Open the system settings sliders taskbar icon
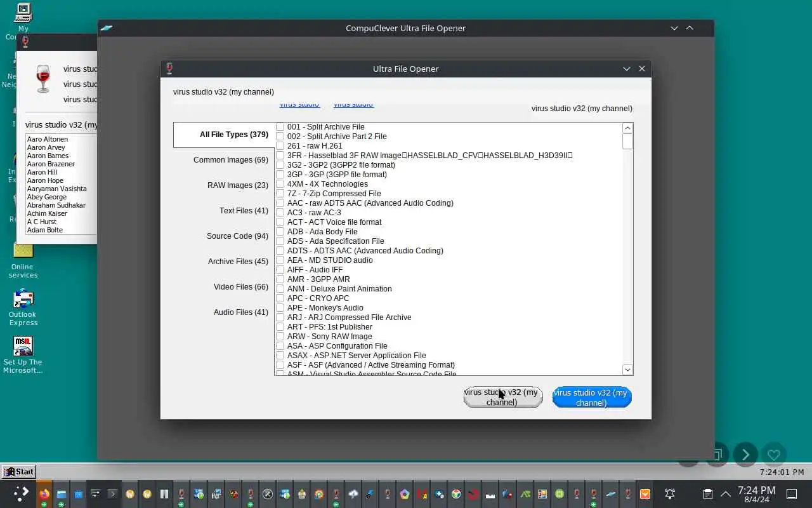The width and height of the screenshot is (812, 508). (96, 493)
